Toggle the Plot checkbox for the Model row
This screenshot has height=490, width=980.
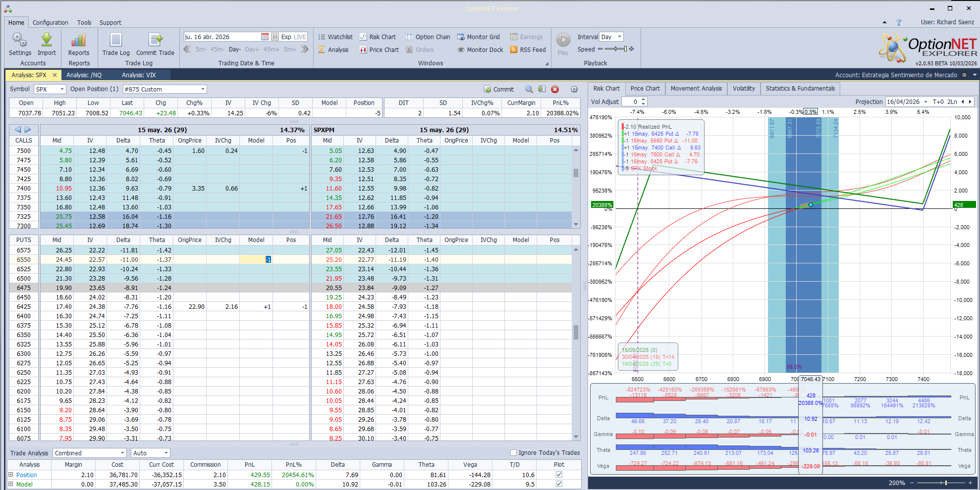pos(559,484)
